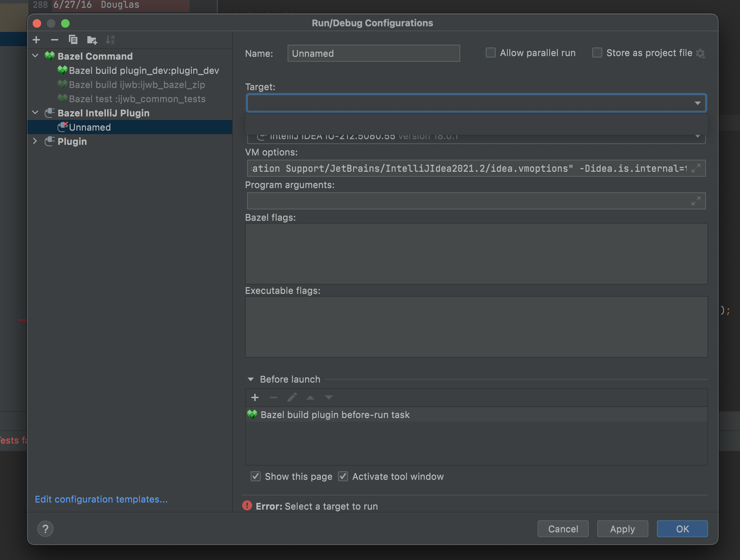Click the Apply button
This screenshot has height=560, width=740.
tap(622, 529)
